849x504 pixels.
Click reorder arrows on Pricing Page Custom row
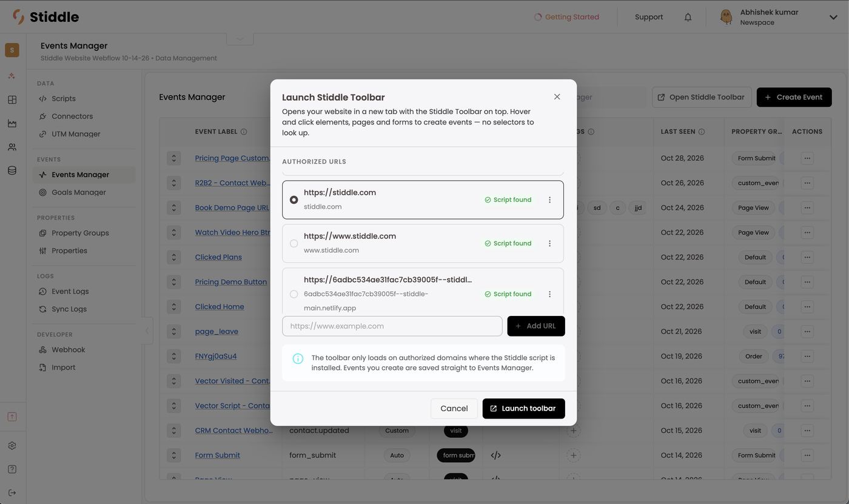pyautogui.click(x=174, y=158)
